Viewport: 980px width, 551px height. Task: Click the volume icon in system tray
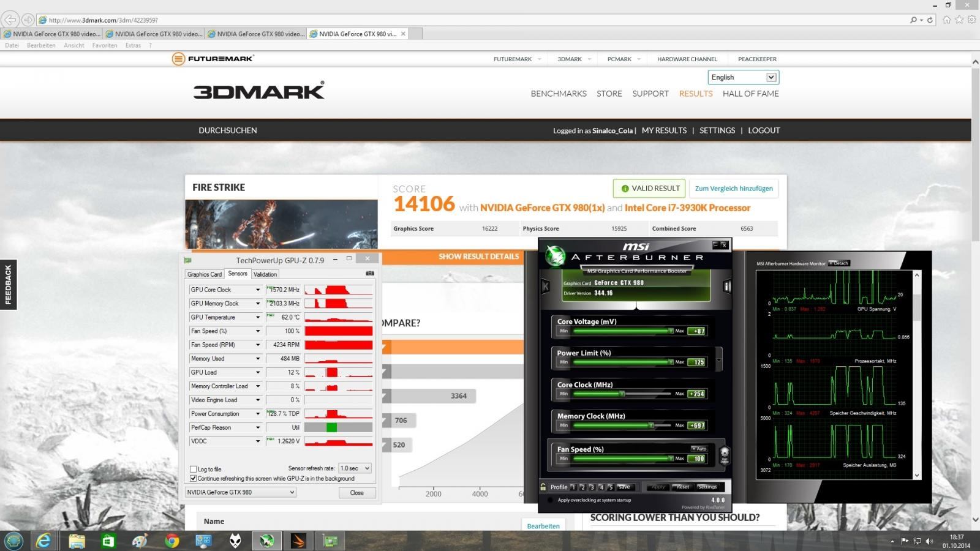[x=930, y=541]
